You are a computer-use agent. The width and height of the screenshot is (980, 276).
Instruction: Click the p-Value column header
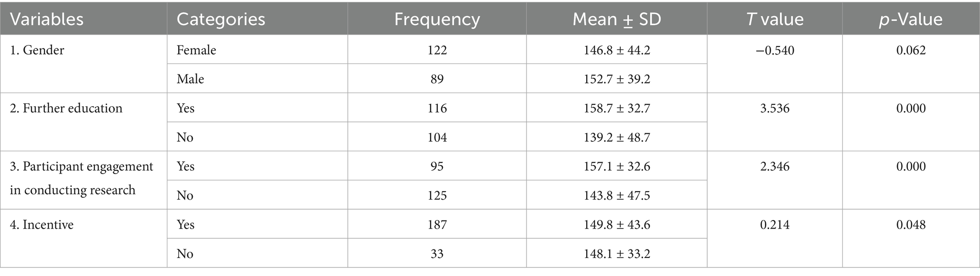point(910,19)
